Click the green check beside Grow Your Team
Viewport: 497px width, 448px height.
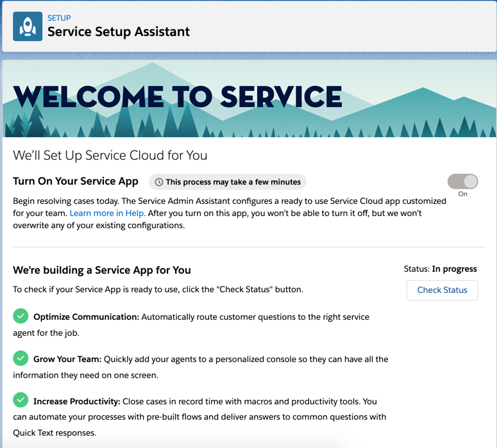tap(21, 358)
